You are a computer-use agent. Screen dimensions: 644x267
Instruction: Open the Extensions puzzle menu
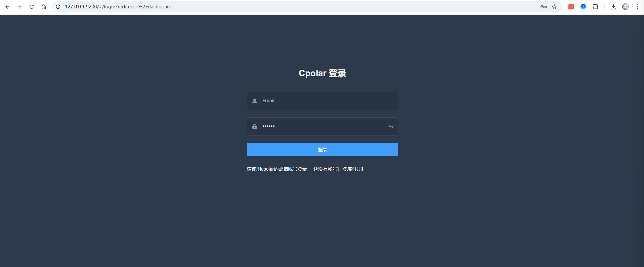[x=595, y=7]
